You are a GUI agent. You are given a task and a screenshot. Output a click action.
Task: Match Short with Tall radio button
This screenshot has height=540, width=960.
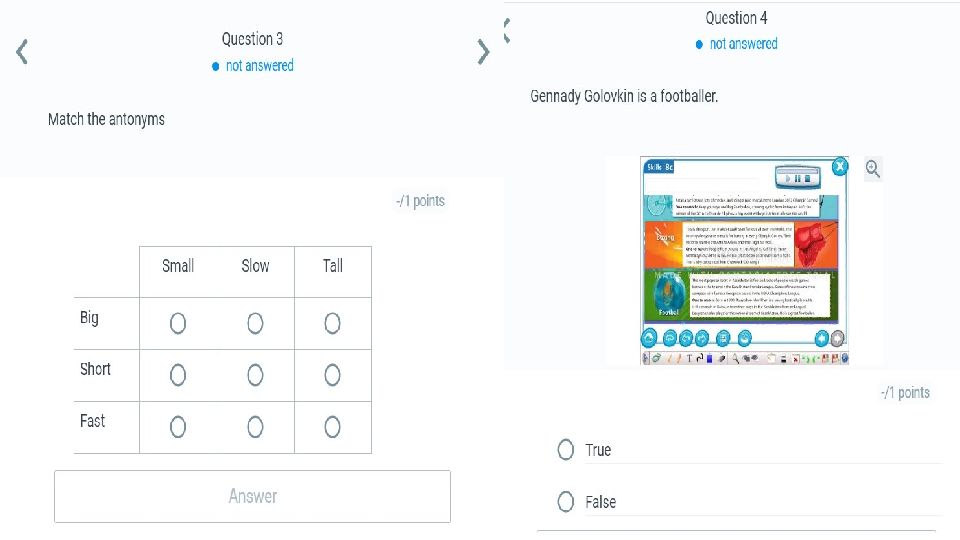[332, 375]
